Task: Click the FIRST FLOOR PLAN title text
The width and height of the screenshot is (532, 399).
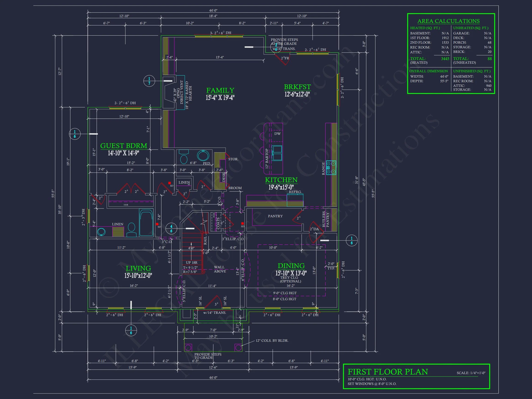Action: coord(388,372)
